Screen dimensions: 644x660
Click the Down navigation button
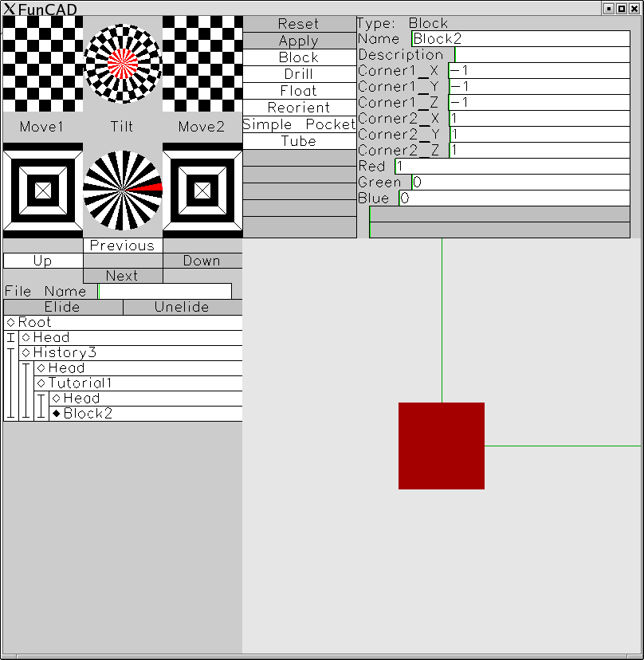coord(202,261)
